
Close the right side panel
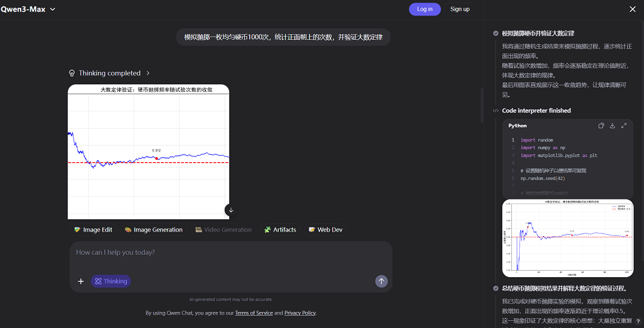point(632,9)
